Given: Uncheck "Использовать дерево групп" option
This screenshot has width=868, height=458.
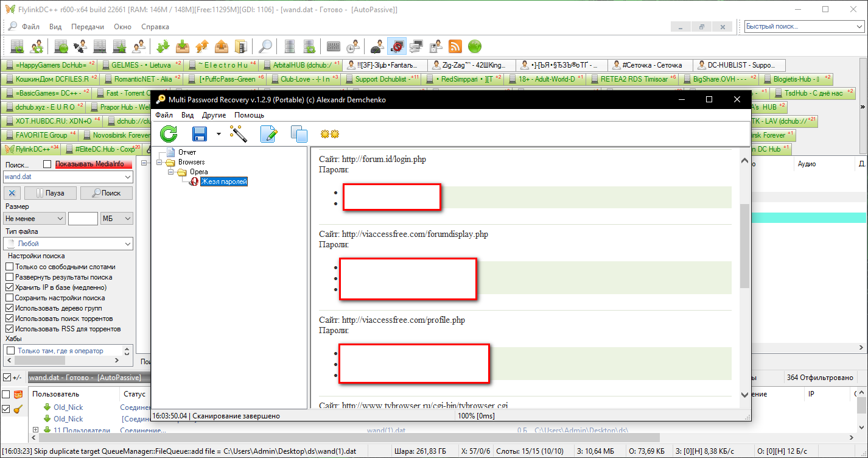Looking at the screenshot, I should [10, 308].
